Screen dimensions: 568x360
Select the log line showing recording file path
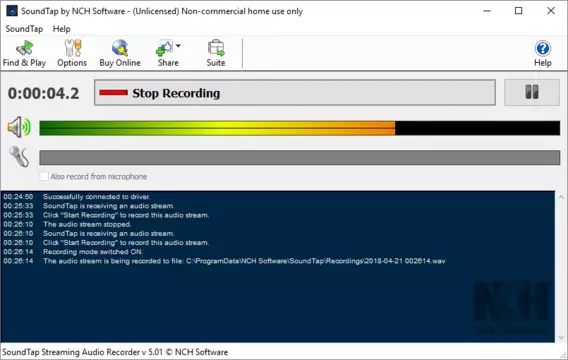click(225, 261)
